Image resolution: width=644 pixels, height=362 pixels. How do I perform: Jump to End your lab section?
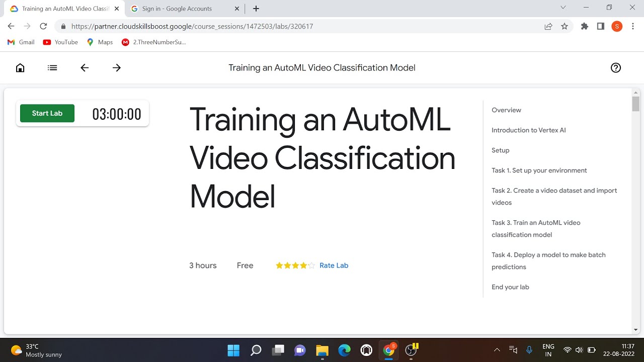point(510,287)
